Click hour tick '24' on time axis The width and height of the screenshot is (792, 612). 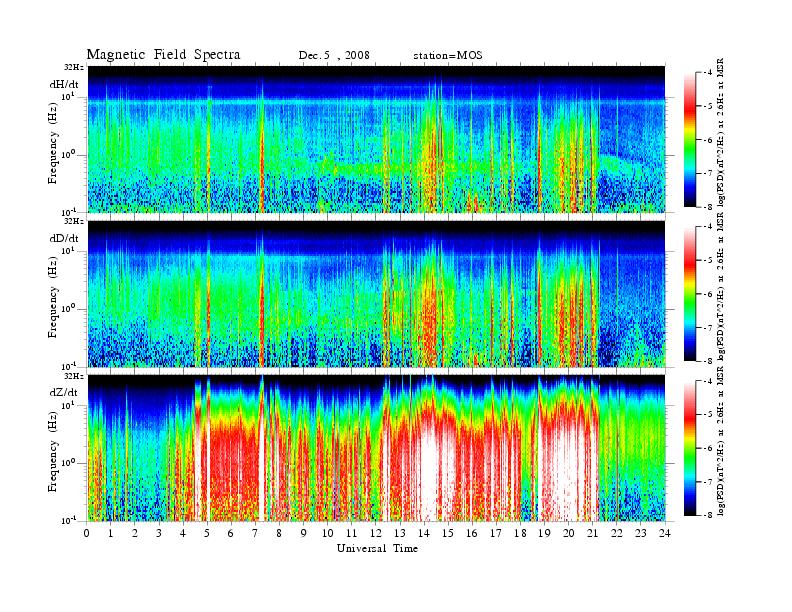coord(665,533)
